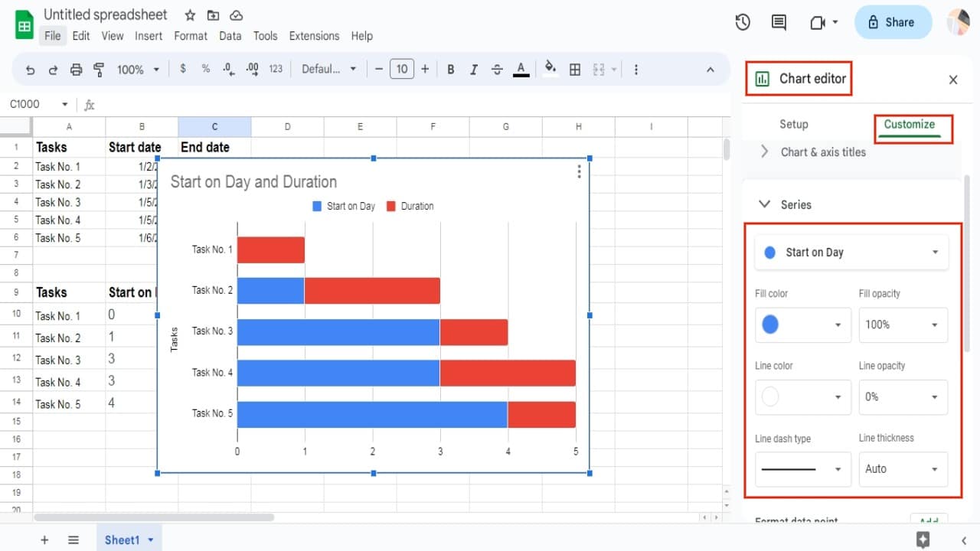Open the Line dash type selector
Image resolution: width=980 pixels, height=551 pixels.
click(802, 469)
